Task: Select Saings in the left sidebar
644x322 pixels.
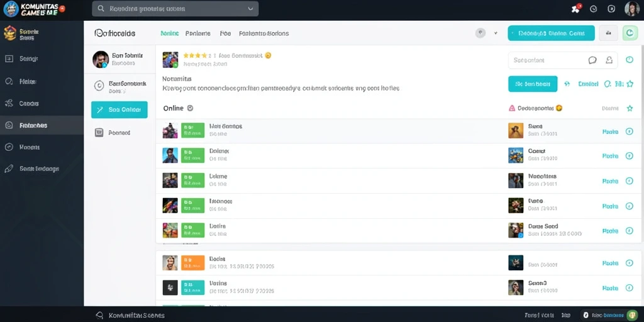Action: [28, 58]
